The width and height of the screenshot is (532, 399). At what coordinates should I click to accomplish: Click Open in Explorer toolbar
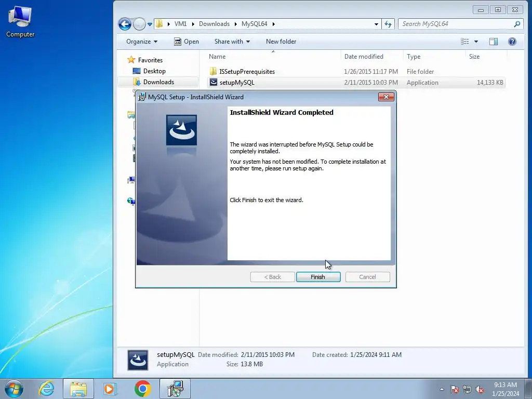click(x=187, y=42)
